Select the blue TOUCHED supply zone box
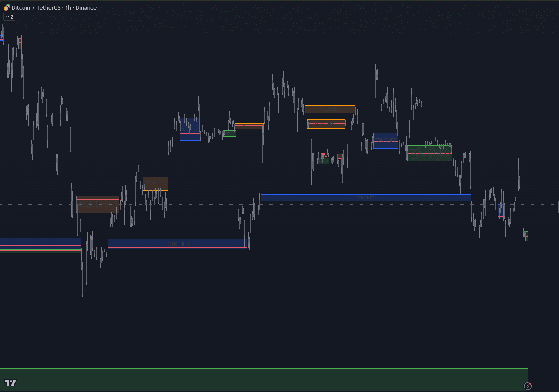 click(386, 141)
